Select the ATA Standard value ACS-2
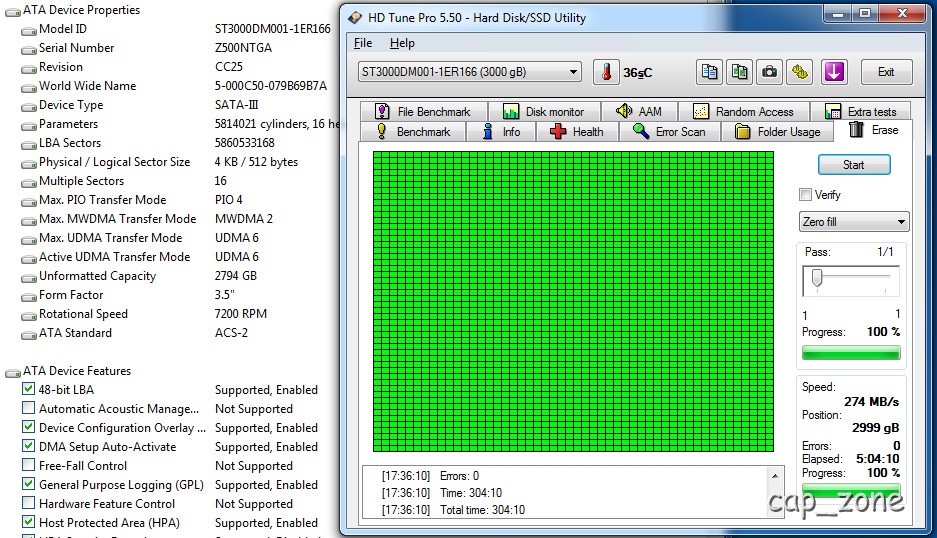This screenshot has width=937, height=538. pos(231,333)
